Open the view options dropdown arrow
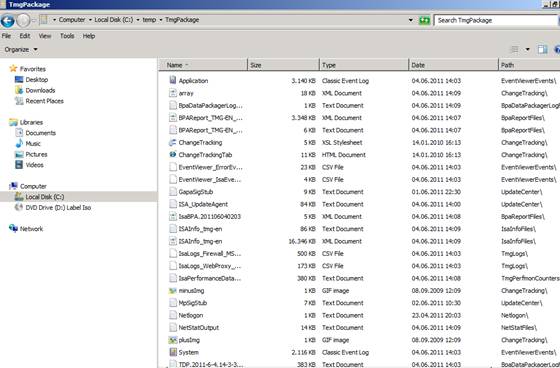This screenshot has width=560, height=368. pos(527,50)
